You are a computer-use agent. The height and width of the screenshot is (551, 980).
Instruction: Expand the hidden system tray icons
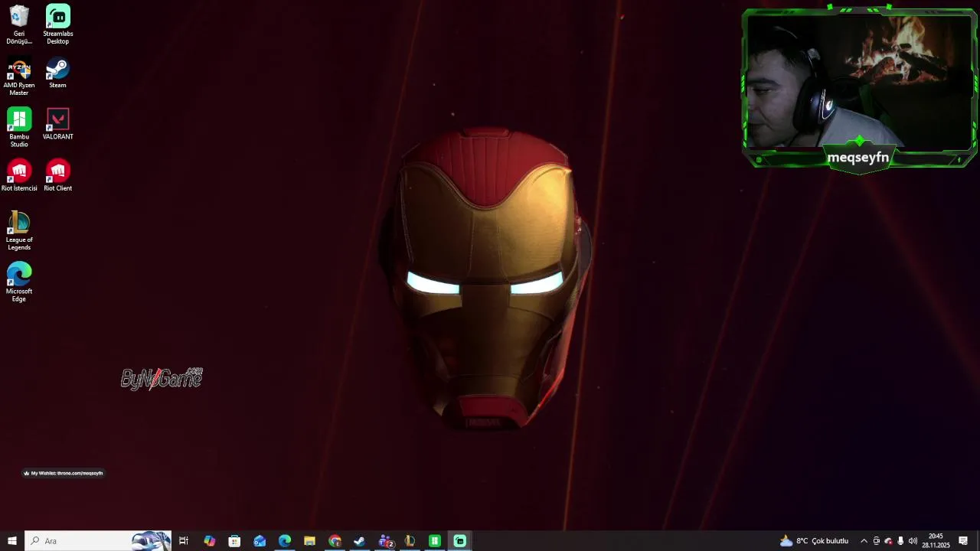tap(864, 541)
